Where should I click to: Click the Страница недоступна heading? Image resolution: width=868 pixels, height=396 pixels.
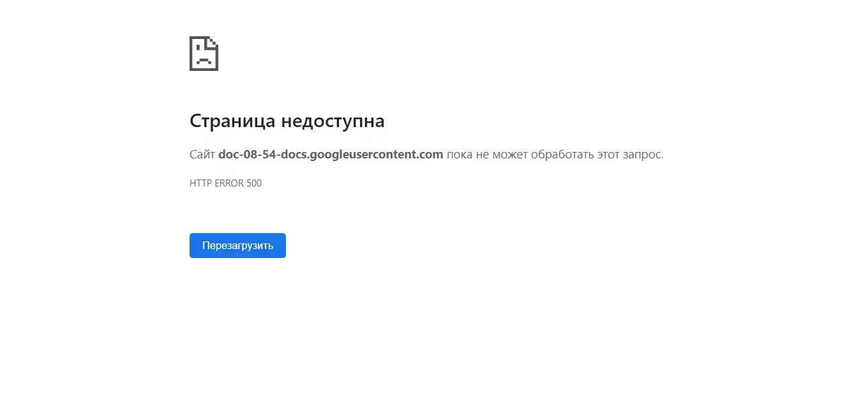click(287, 121)
